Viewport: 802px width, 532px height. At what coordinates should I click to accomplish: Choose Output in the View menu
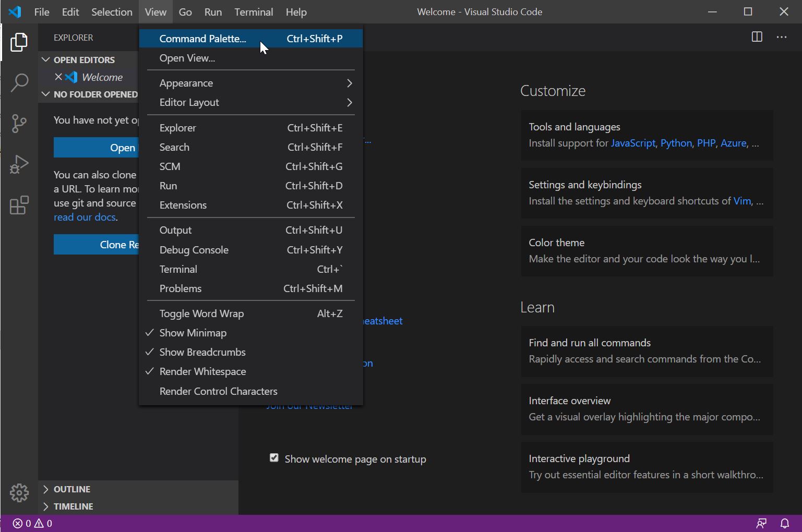coord(251,230)
